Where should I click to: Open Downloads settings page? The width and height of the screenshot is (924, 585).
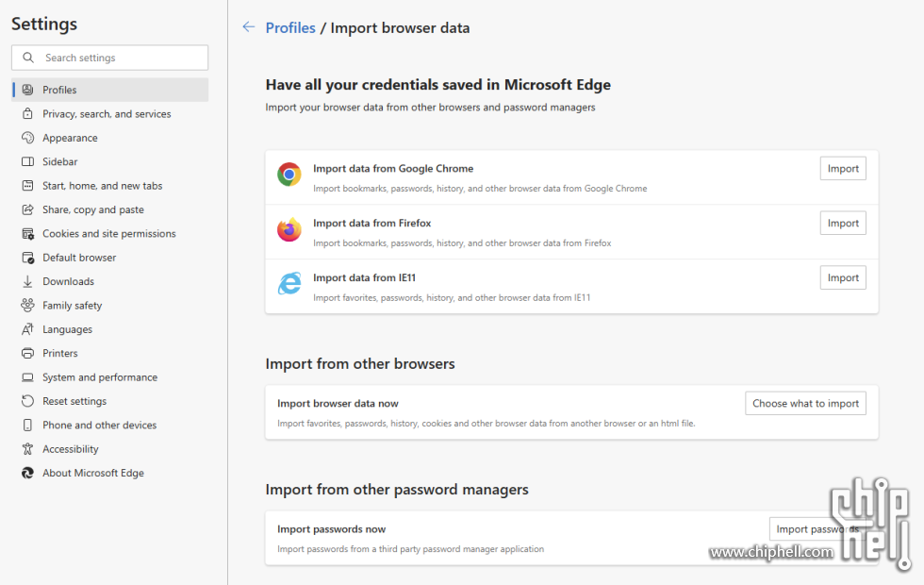coord(109,281)
